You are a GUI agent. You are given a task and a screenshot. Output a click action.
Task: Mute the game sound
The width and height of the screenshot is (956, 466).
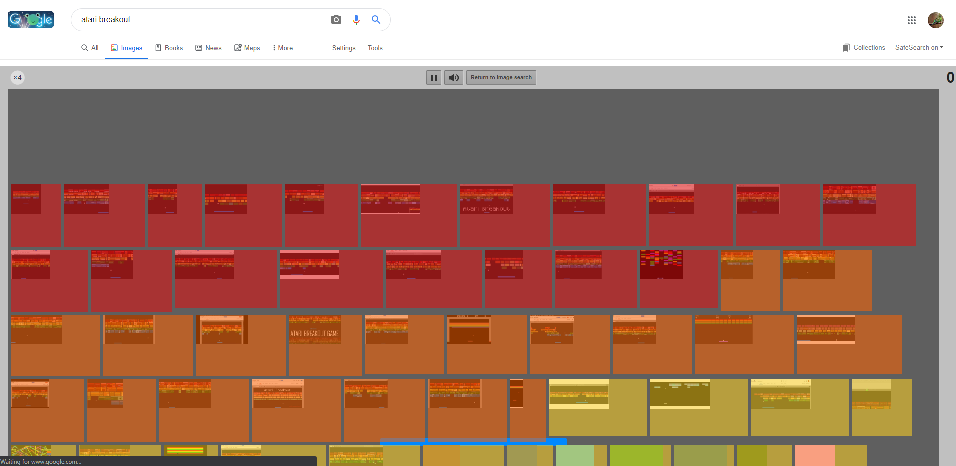click(453, 77)
